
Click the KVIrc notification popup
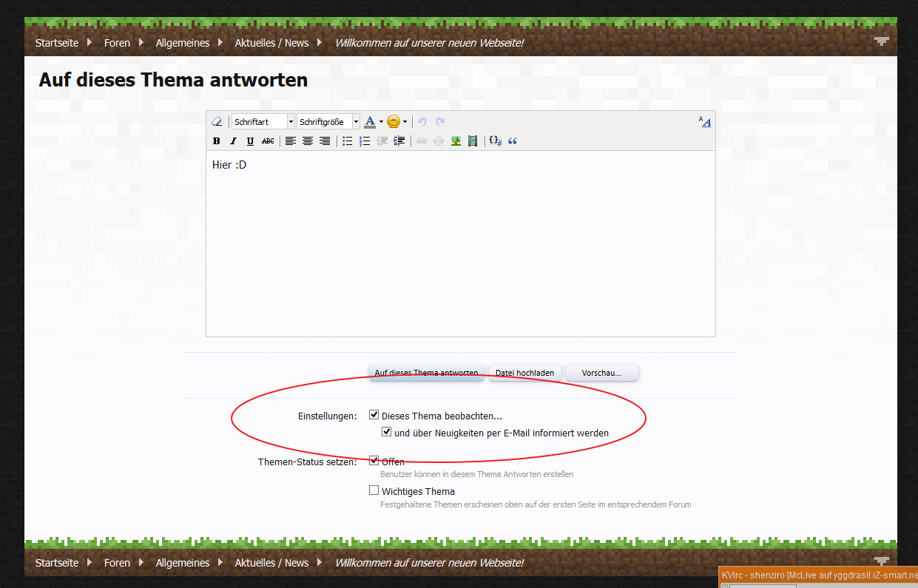(818, 578)
